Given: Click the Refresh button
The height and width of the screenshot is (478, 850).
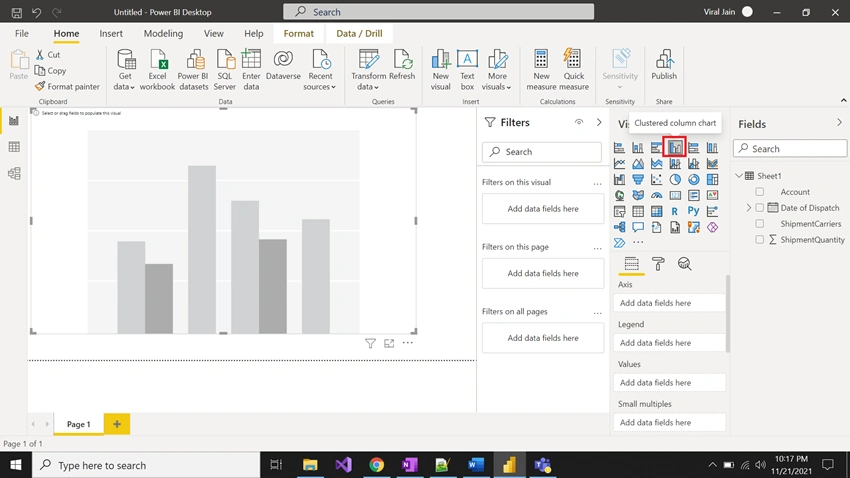Looking at the screenshot, I should 402,66.
